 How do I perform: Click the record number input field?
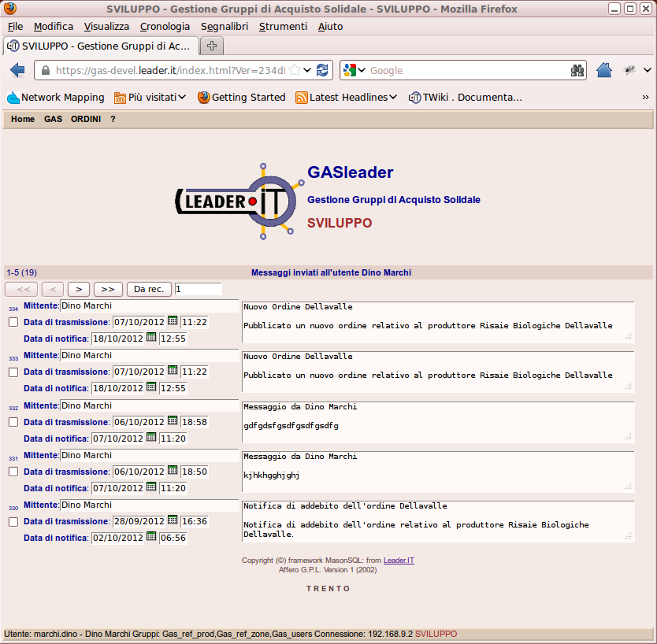pyautogui.click(x=198, y=289)
